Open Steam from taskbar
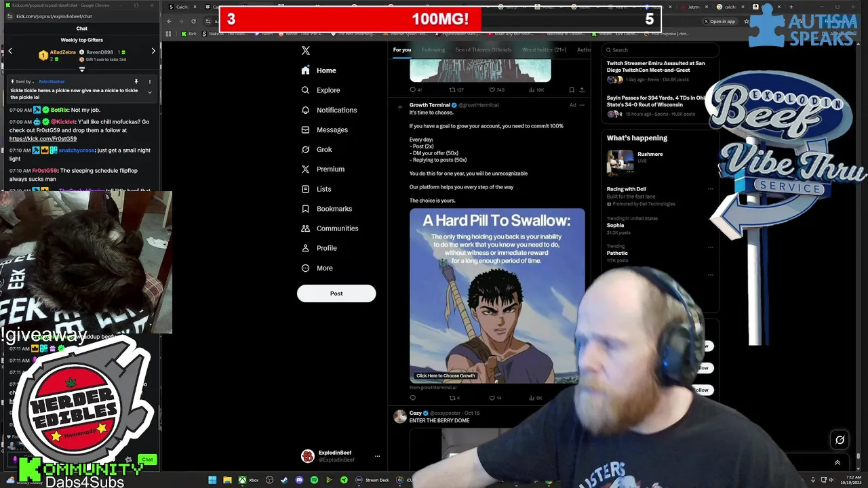 point(284,480)
